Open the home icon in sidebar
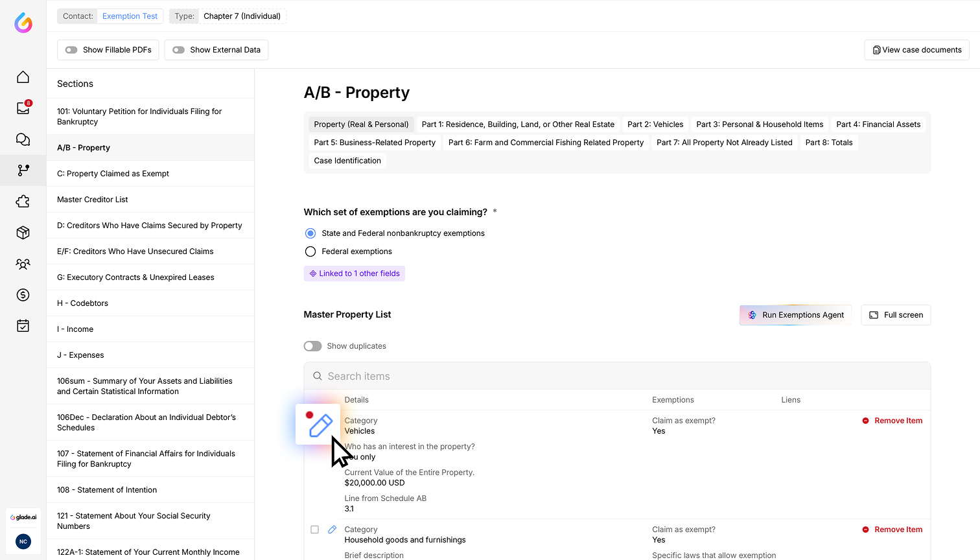The image size is (980, 560). pos(23,77)
